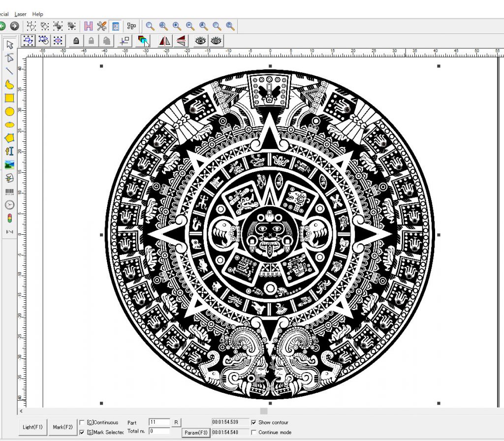Select the yellow Polygon tool
Screen dimensions: 504x441
(10, 138)
